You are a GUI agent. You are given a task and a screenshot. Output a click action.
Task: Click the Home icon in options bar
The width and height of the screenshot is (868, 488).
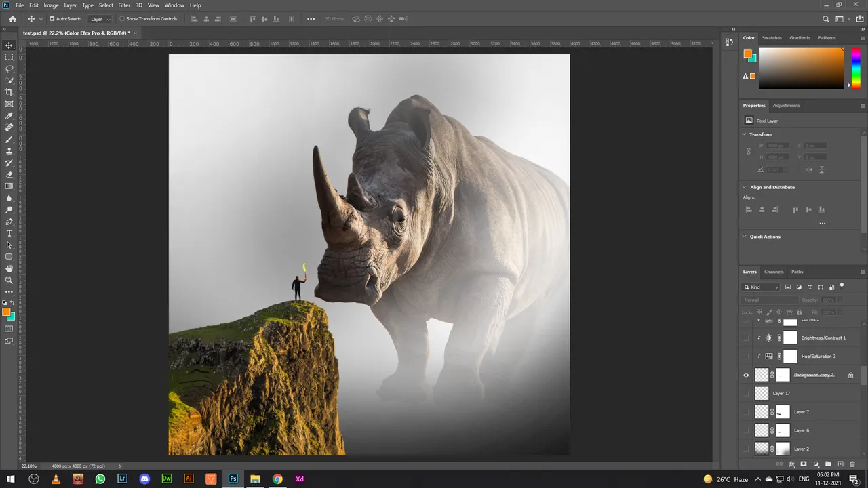tap(12, 19)
